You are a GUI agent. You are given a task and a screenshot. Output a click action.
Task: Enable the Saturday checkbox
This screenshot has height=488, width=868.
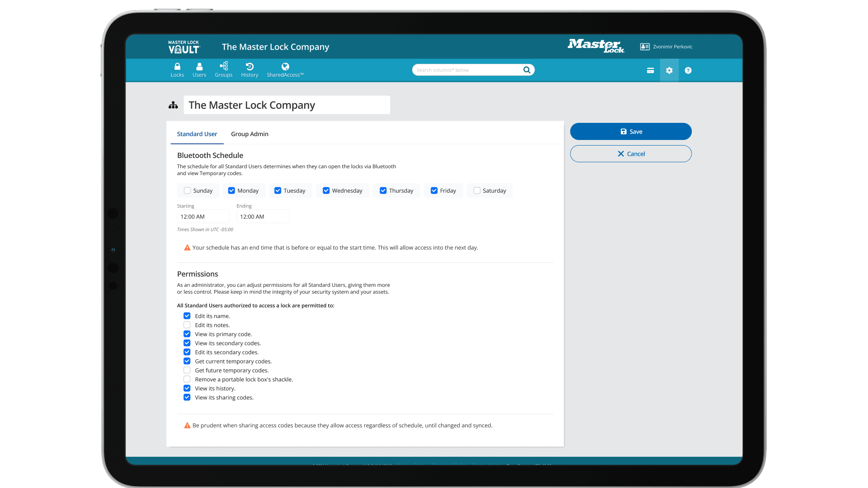click(x=477, y=190)
